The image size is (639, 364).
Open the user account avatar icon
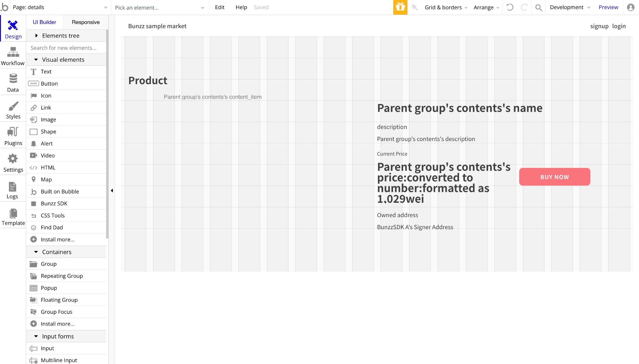(631, 7)
